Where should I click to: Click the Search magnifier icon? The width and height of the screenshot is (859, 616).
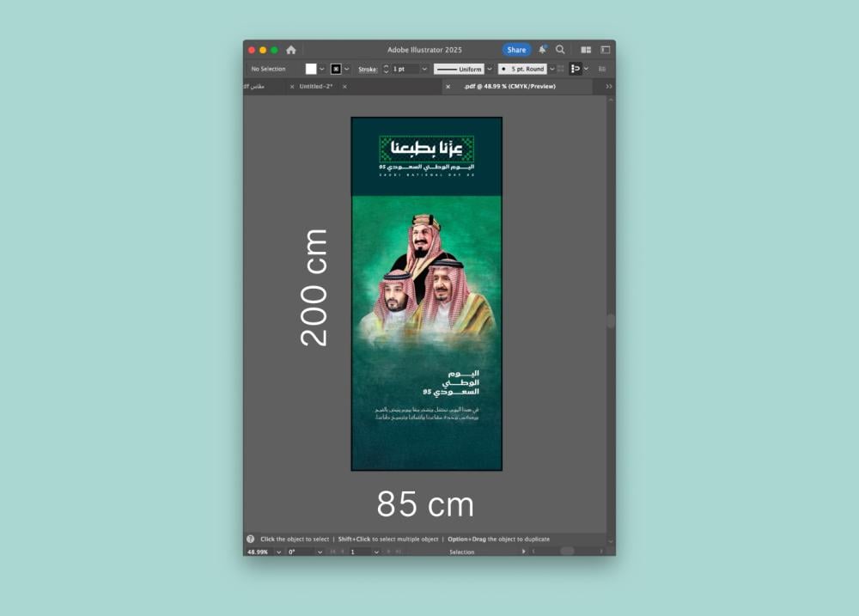pos(560,50)
